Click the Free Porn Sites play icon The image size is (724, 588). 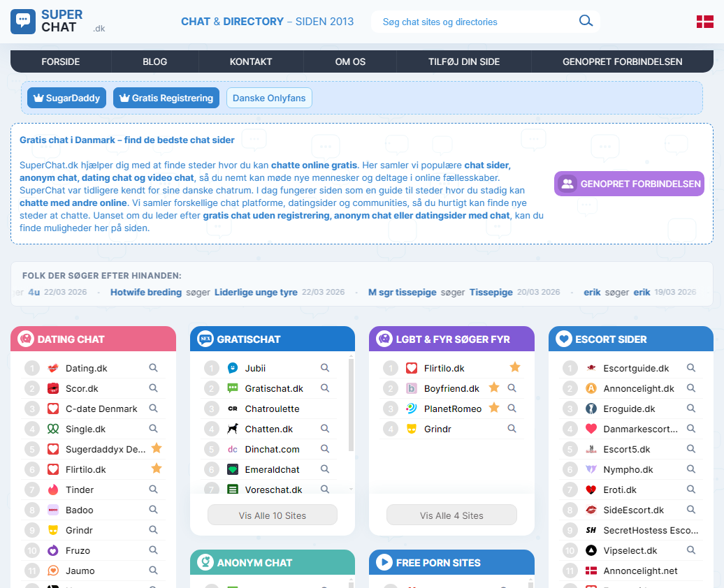(384, 562)
